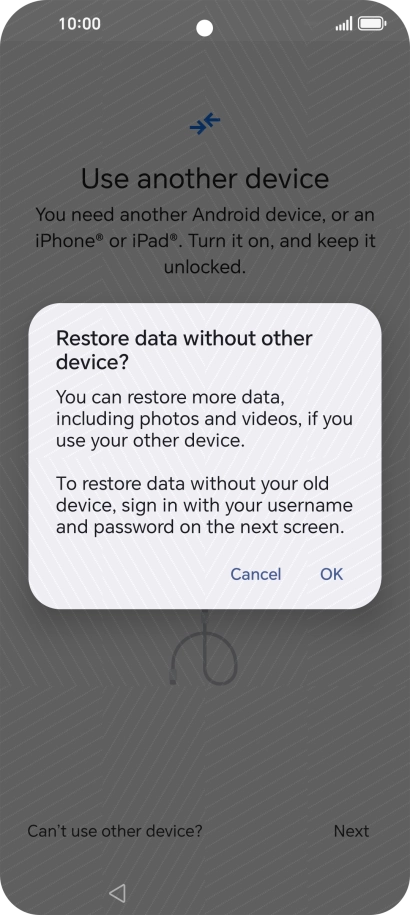Tap the dimmed Next button

[x=351, y=831]
